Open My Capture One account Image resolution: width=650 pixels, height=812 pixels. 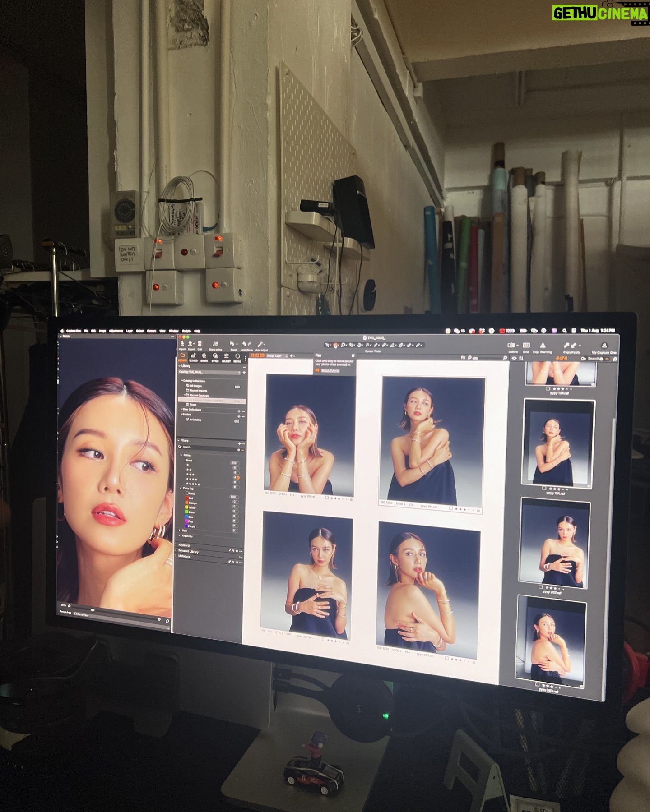click(604, 346)
